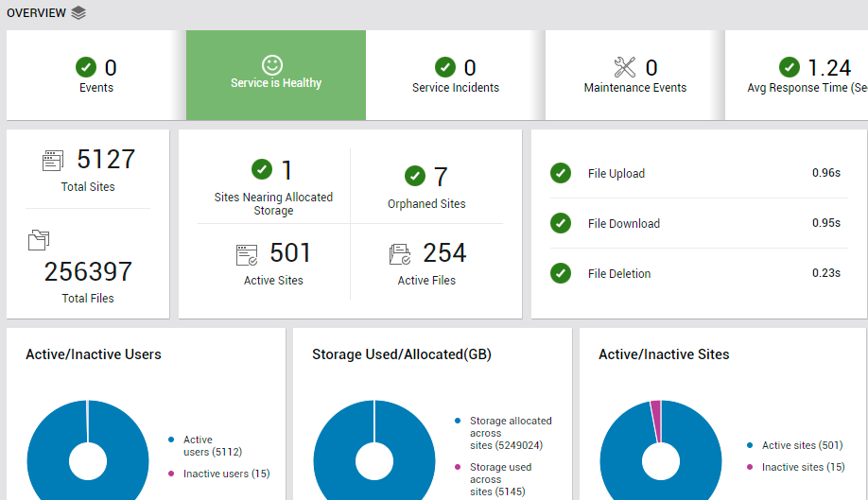
Task: Click the 5127 Total Sites value
Action: click(106, 160)
